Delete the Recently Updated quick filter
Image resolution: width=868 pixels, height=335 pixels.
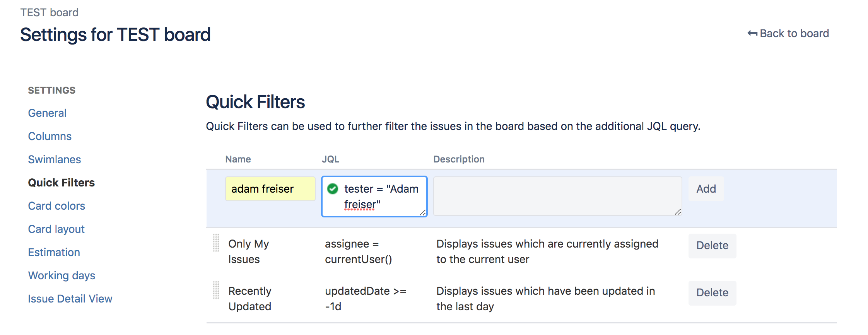click(712, 293)
